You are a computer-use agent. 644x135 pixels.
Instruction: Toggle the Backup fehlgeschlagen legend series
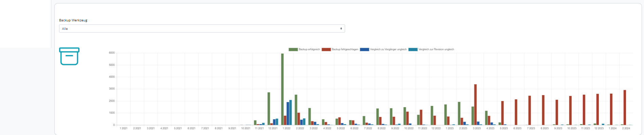point(340,50)
